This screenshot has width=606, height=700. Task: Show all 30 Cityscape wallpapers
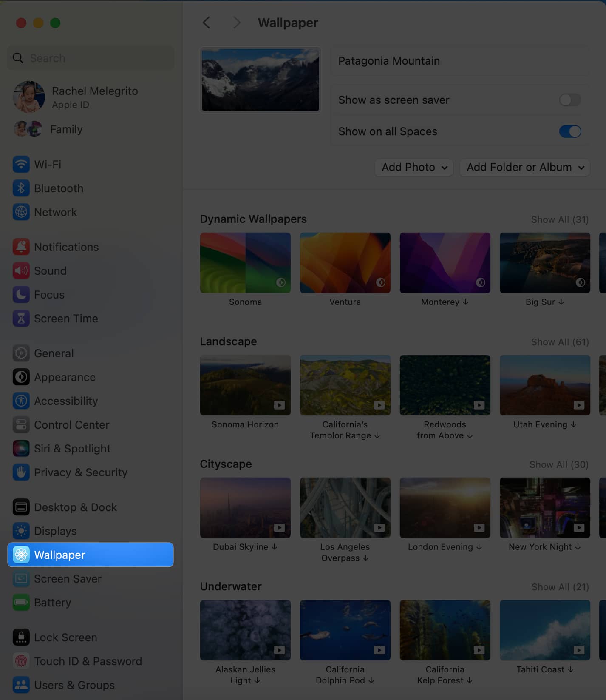(559, 464)
